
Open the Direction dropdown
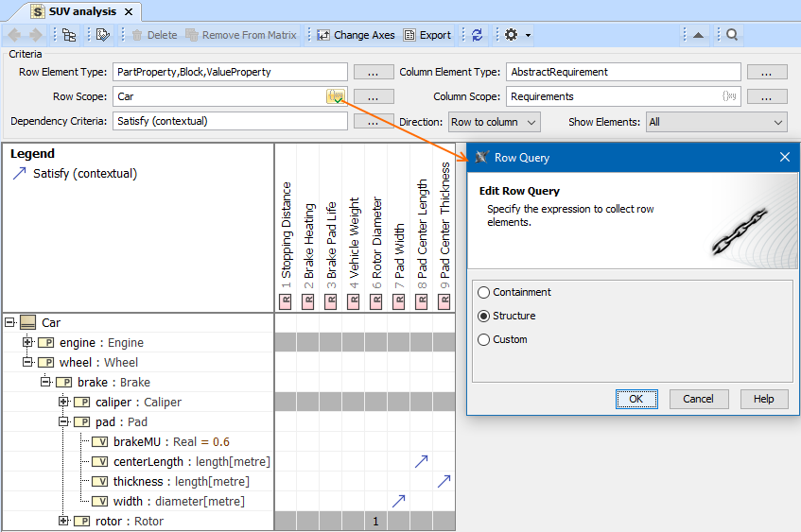tap(494, 122)
